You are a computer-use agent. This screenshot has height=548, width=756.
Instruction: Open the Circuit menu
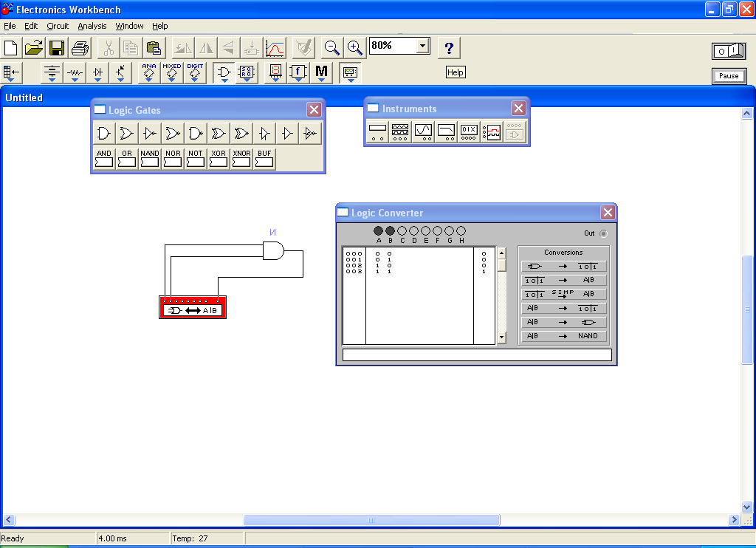(x=58, y=26)
